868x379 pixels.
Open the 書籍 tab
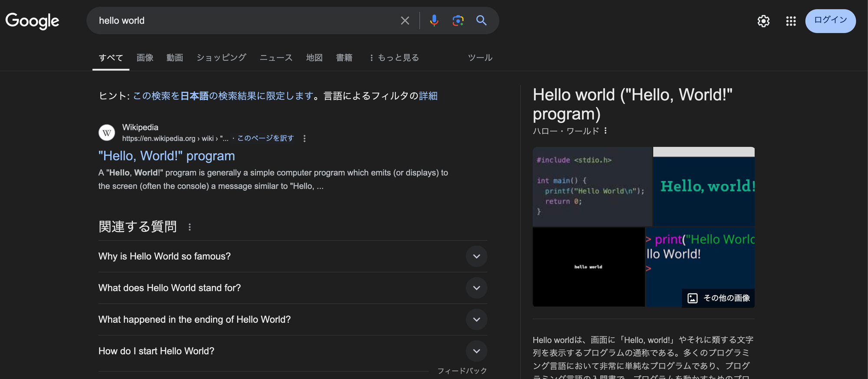tap(344, 58)
